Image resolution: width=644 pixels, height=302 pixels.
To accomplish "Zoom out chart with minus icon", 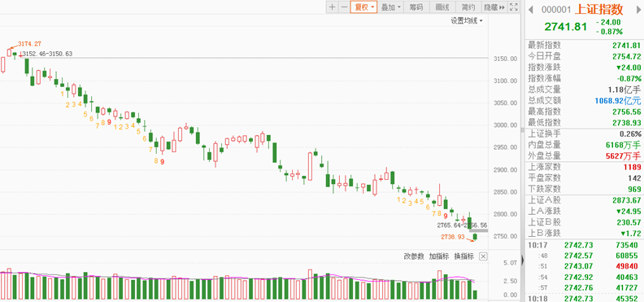I will tap(344, 7).
